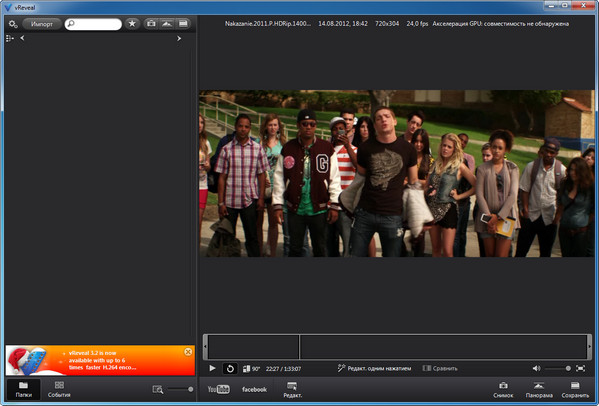Click the Импорт button
The image size is (599, 406).
click(42, 24)
